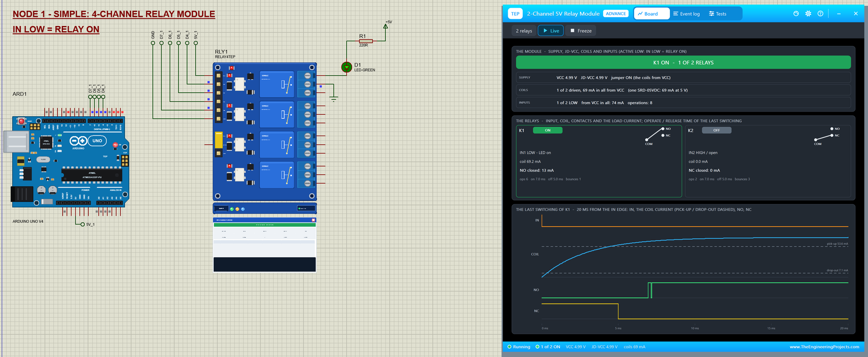The width and height of the screenshot is (868, 357).
Task: Open the Tests tab
Action: (718, 14)
